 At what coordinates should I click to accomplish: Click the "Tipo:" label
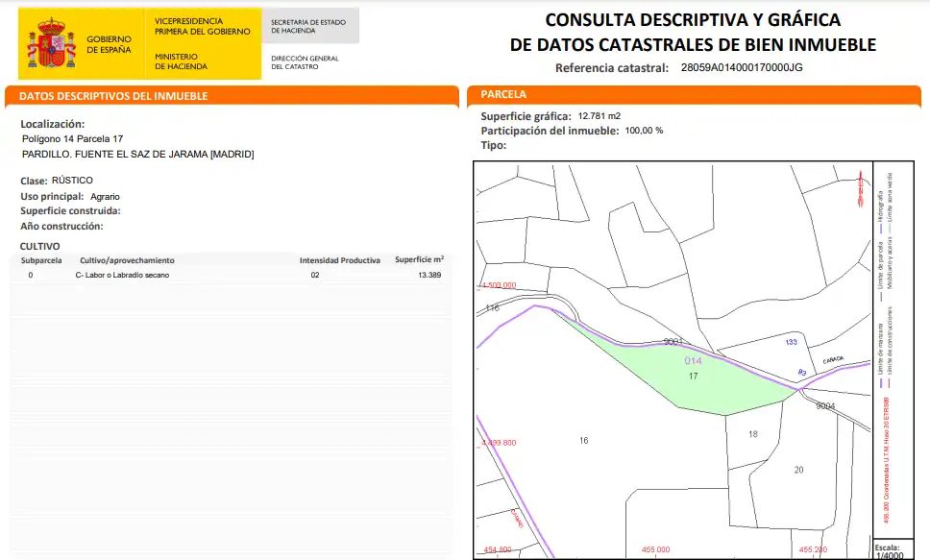point(494,145)
